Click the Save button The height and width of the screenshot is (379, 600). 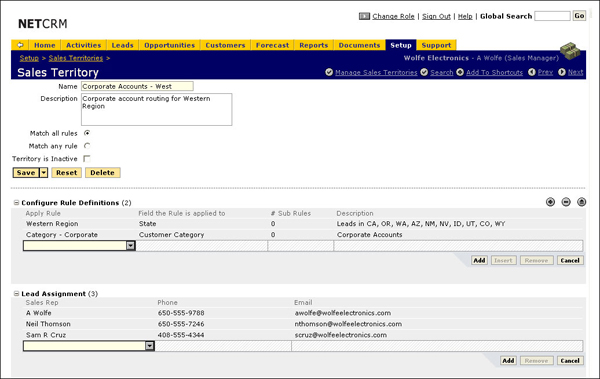click(x=26, y=173)
